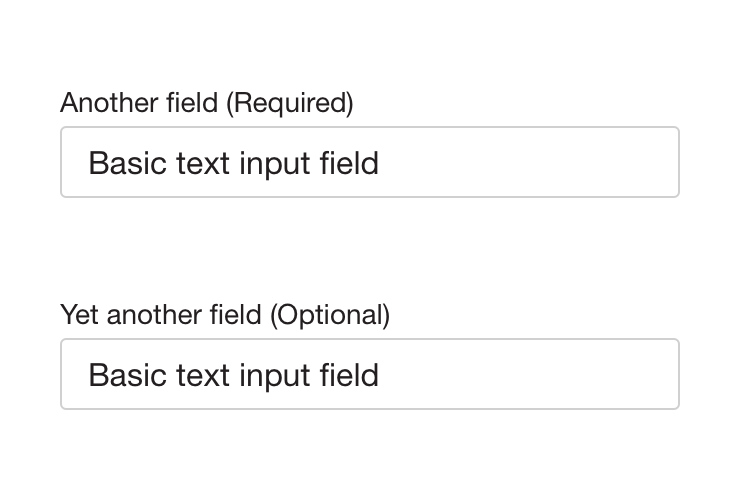
Task: Click the input under "Another field (Required)"
Action: [x=369, y=162]
